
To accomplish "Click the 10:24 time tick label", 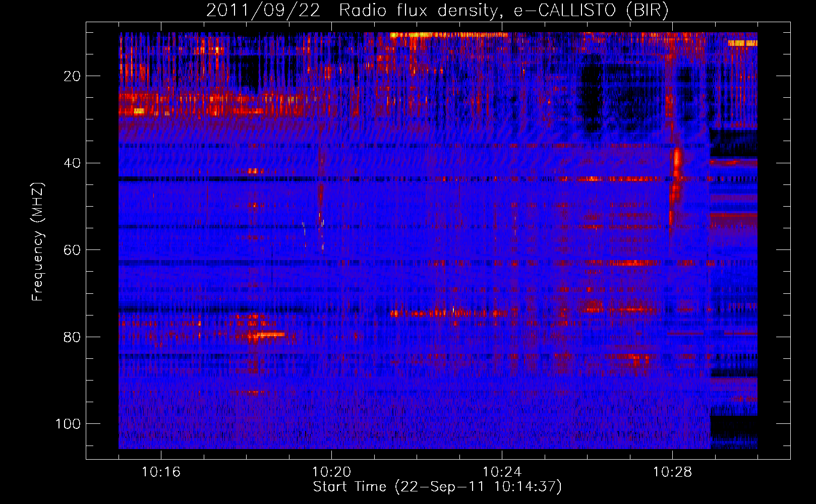I will click(502, 472).
